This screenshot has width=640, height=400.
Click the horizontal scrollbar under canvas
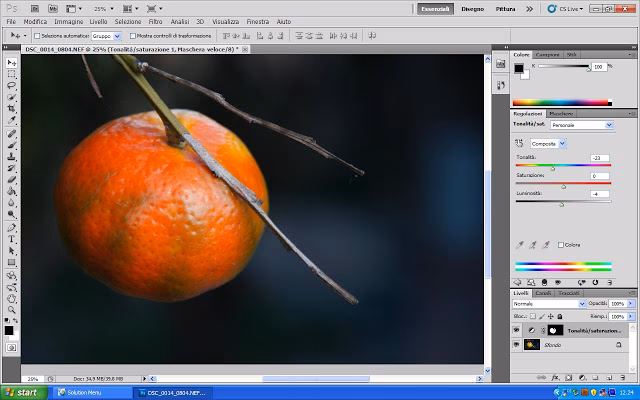(x=316, y=379)
